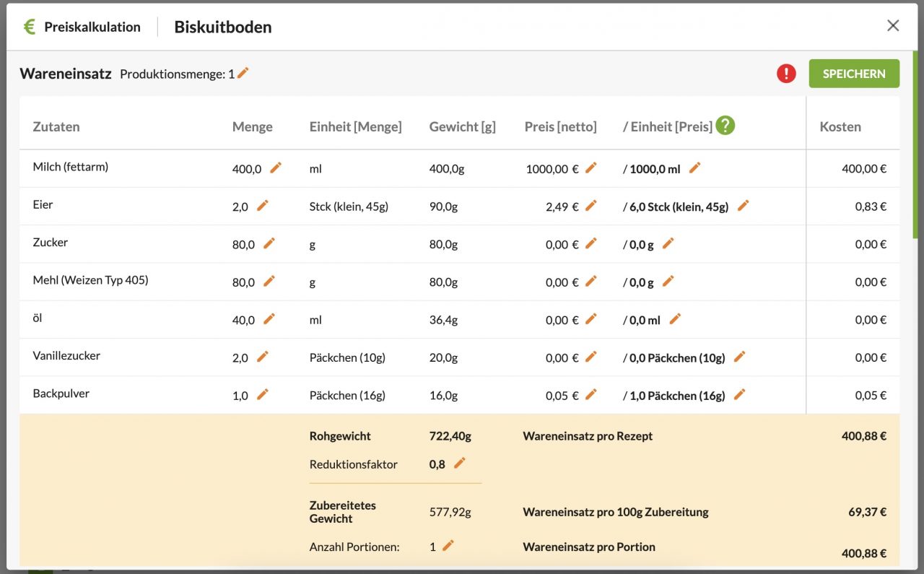
Task: Edit Menge for Milch (fettarm)
Action: (x=276, y=168)
